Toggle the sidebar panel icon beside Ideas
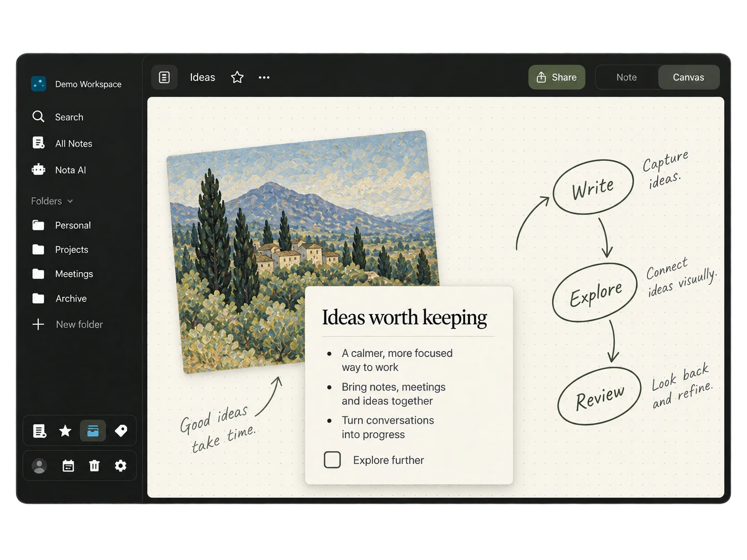 (x=164, y=77)
